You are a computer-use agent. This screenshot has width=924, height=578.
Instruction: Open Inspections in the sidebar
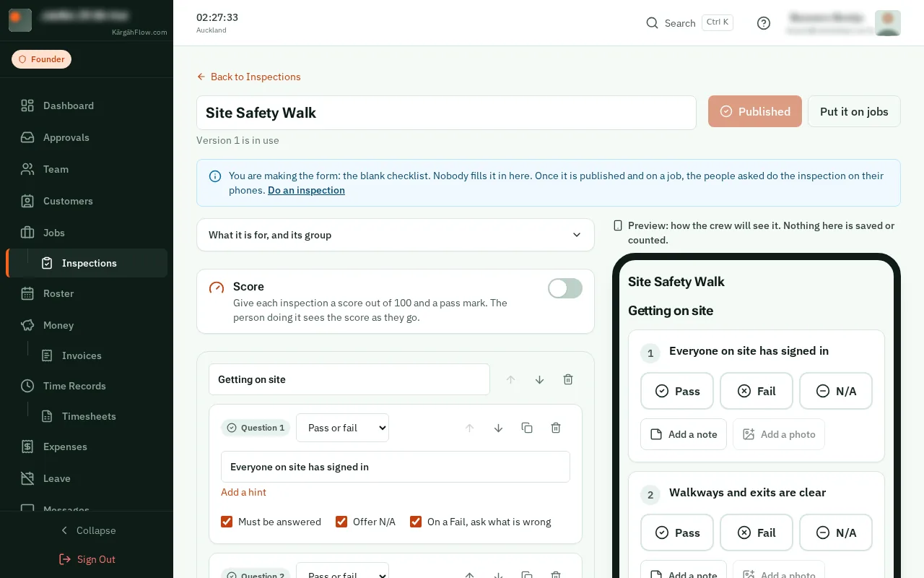[87, 263]
